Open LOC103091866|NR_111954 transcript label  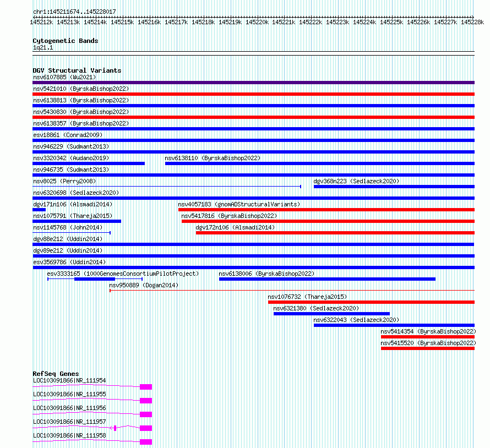(x=69, y=380)
